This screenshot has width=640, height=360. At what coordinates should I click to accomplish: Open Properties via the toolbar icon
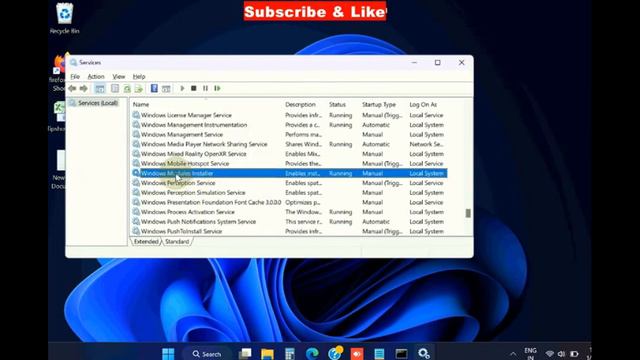pos(115,88)
